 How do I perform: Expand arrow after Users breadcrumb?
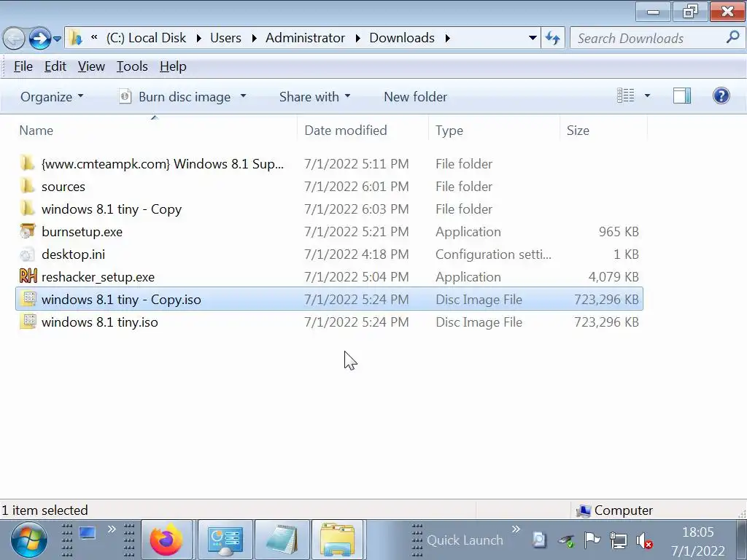[x=254, y=38]
